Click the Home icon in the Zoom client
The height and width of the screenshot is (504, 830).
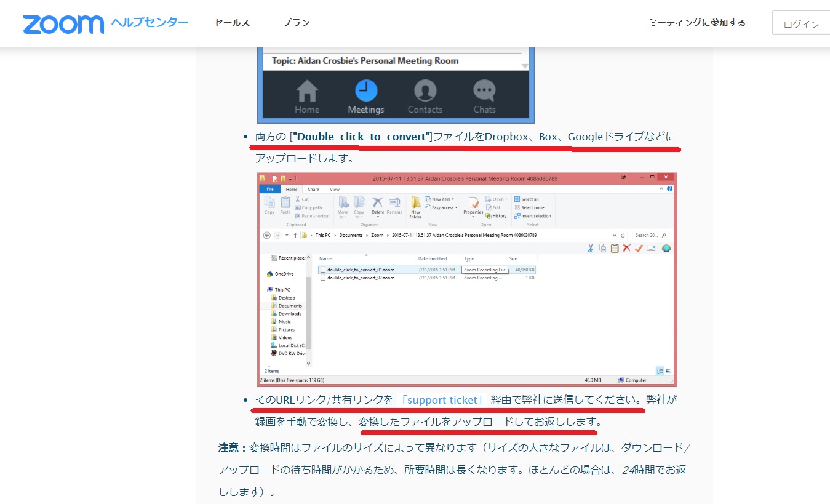pos(306,94)
